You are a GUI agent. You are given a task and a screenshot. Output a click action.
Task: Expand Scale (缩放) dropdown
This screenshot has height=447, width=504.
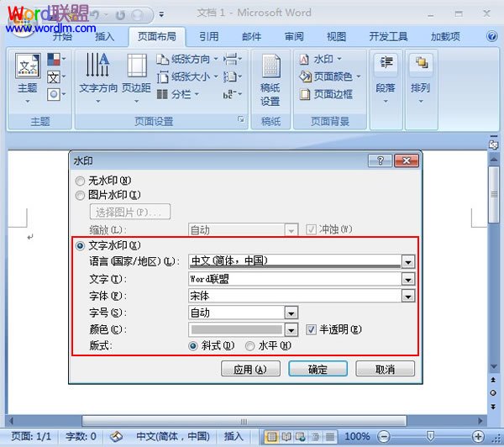[291, 230]
